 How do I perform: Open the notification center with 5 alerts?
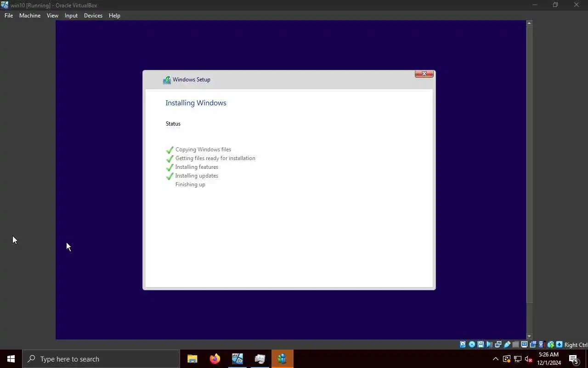point(574,359)
